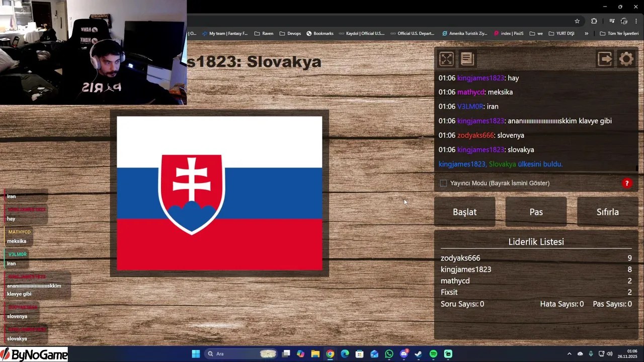Click zodyaks666 in Liderlik Listesi
The width and height of the screenshot is (644, 362).
tap(460, 258)
